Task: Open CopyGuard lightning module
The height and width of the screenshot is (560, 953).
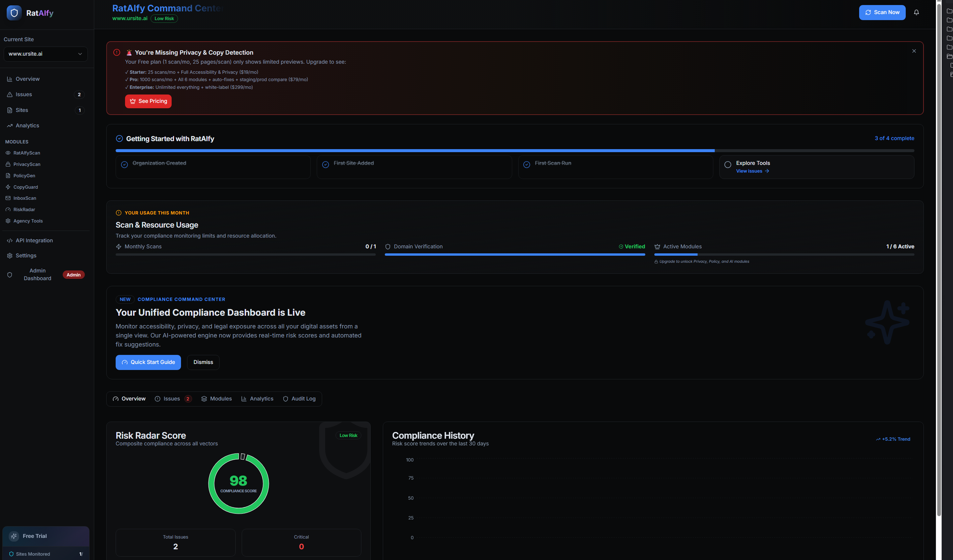Action: point(8,187)
